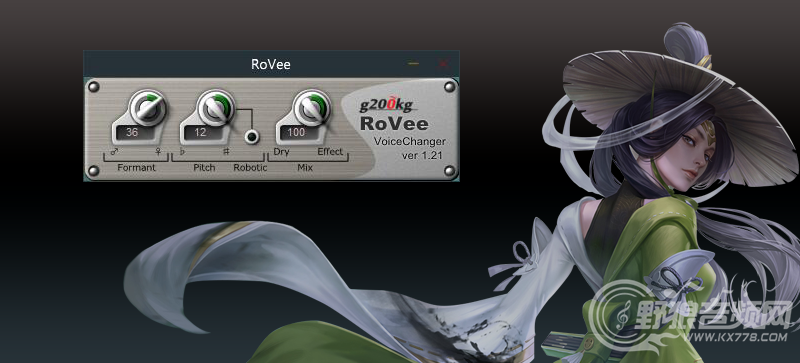Screen dimensions: 800x363
Task: Click the Dry label of Mix
Action: tap(282, 152)
